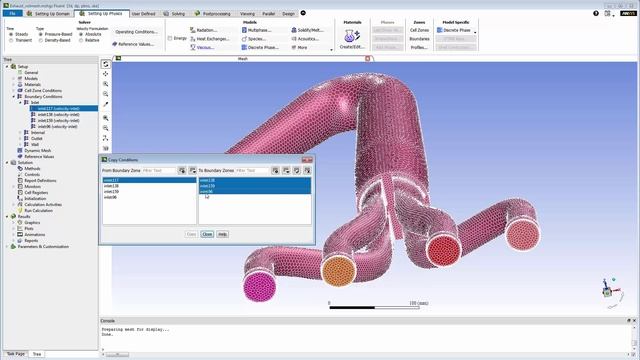
Task: Select Absolute velocity formulation
Action: click(90, 34)
